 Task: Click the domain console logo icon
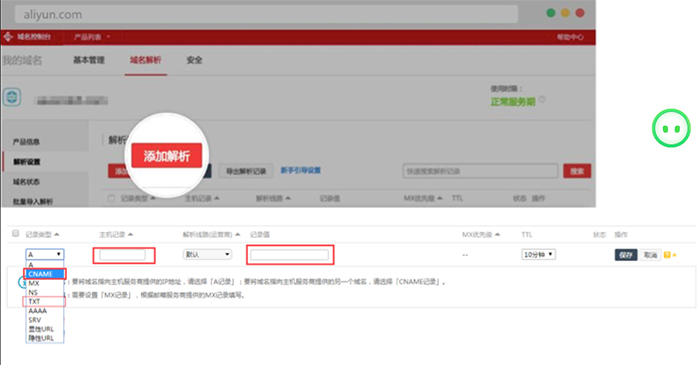(x=8, y=37)
